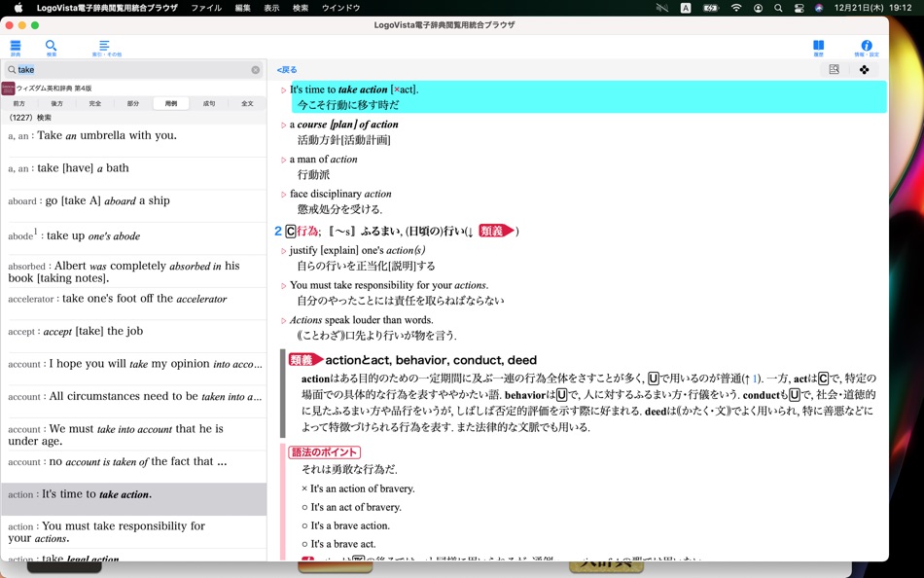This screenshot has width=924, height=578.
Task: Click the user account icon in menu bar
Action: [x=758, y=8]
